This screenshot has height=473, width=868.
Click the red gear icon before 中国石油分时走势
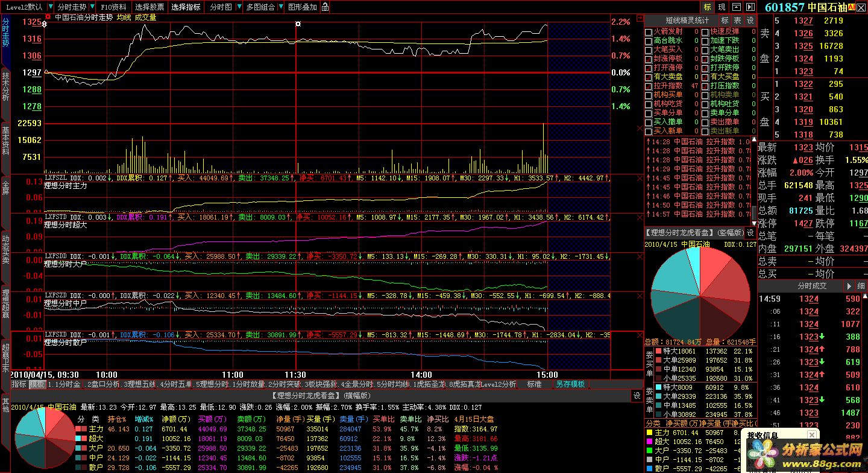tap(48, 17)
